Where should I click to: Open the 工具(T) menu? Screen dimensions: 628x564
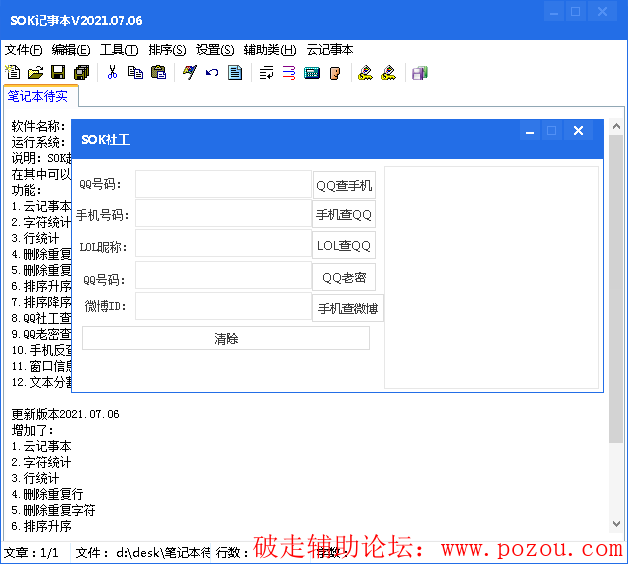(x=119, y=50)
